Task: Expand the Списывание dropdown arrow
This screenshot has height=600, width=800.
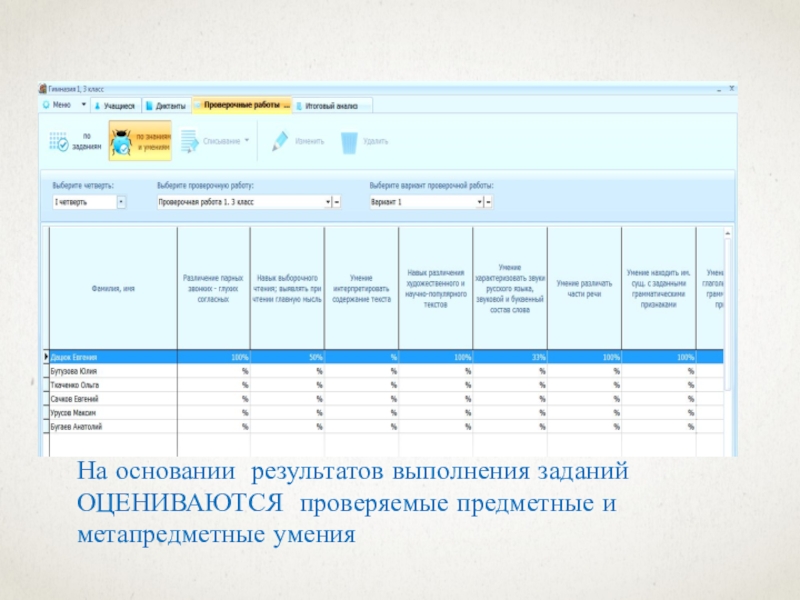Action: (247, 140)
